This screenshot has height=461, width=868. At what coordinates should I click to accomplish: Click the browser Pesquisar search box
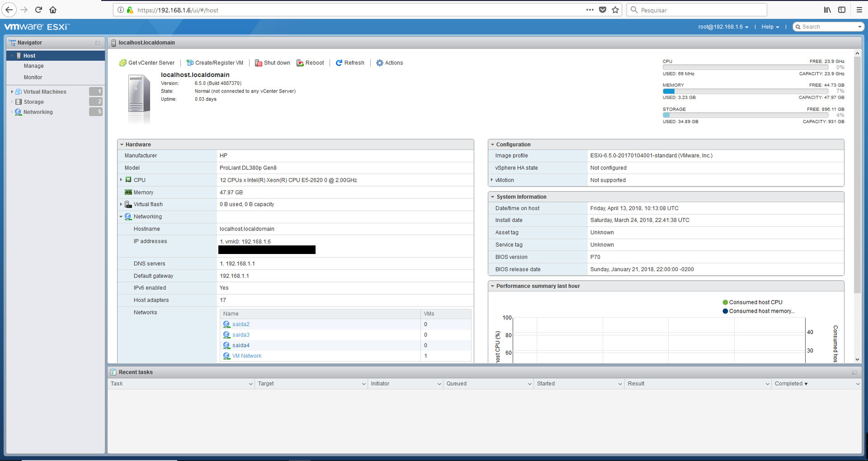coord(697,10)
